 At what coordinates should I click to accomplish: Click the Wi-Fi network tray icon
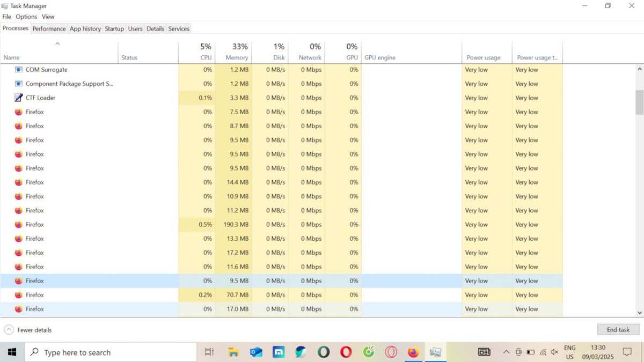click(543, 352)
